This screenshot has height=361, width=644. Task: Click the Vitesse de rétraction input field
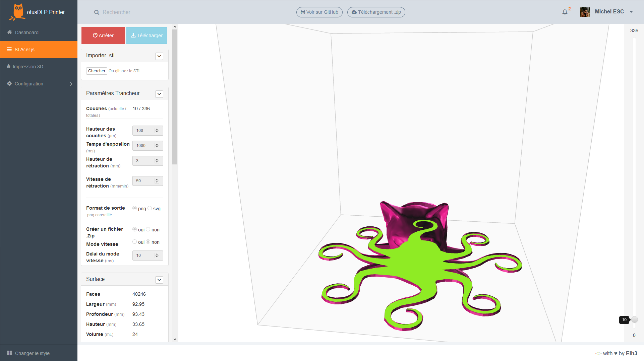click(x=148, y=181)
